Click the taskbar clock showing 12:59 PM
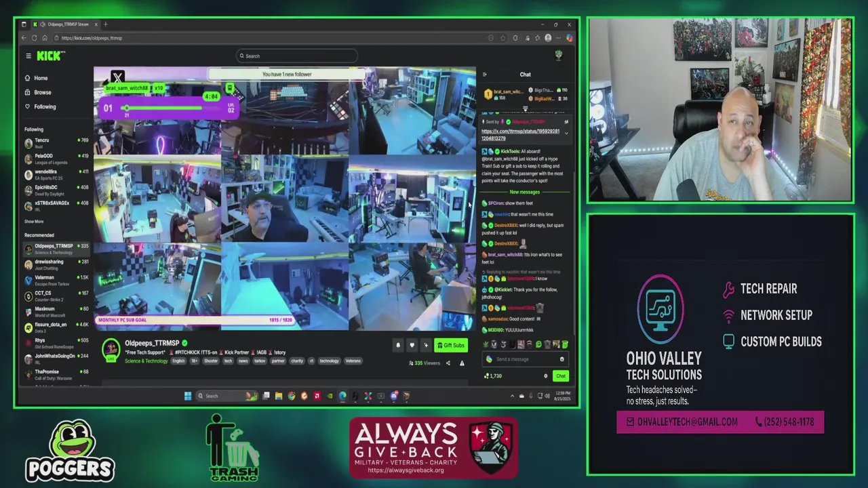This screenshot has width=868, height=488. (x=562, y=396)
